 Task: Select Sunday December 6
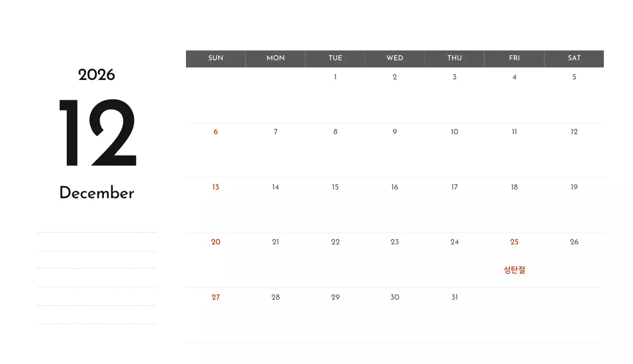[x=216, y=132]
